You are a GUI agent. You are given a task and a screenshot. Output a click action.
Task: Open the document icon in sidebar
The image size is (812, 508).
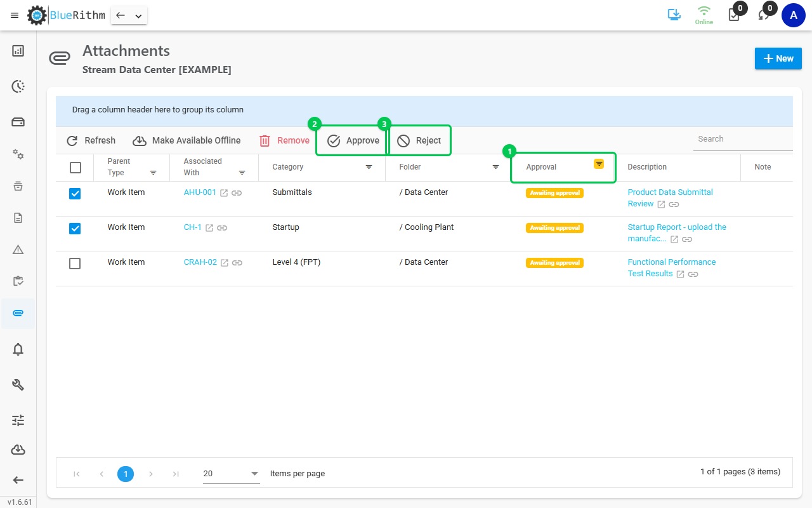18,218
